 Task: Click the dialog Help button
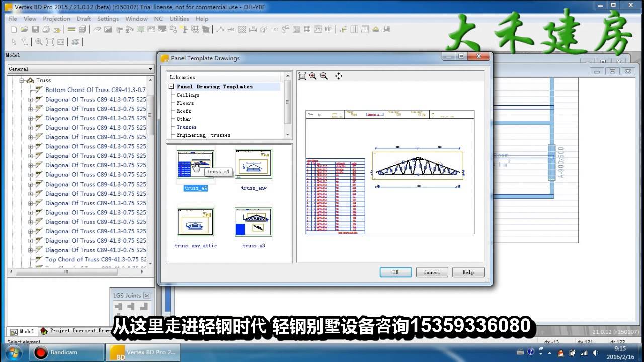click(x=468, y=272)
